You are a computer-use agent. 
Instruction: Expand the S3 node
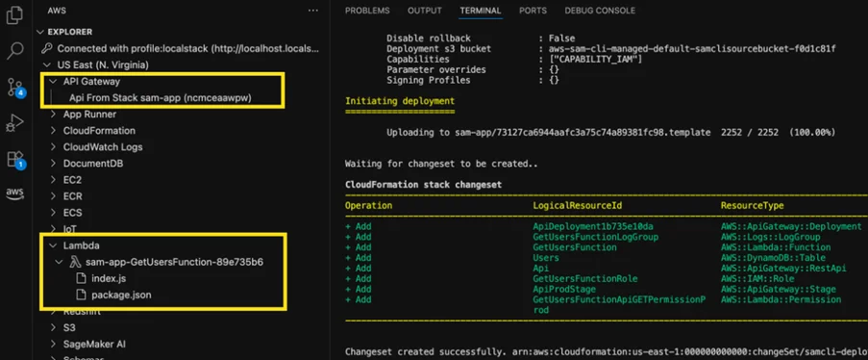coord(53,328)
